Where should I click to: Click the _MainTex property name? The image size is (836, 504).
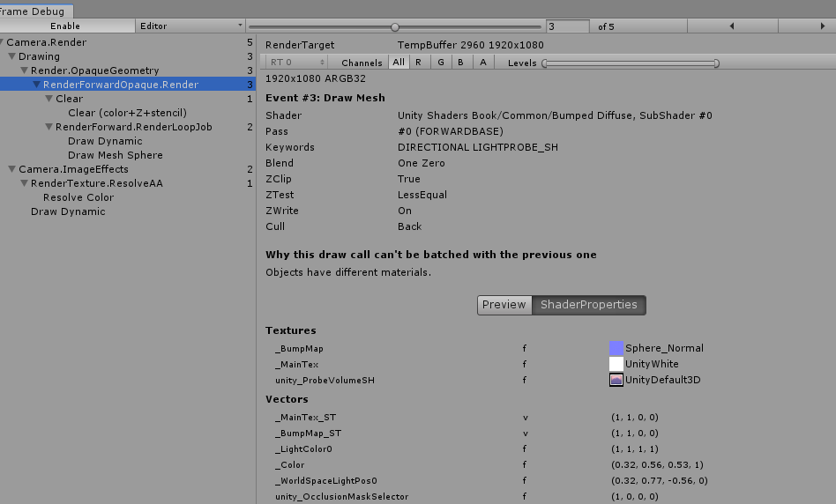(296, 365)
